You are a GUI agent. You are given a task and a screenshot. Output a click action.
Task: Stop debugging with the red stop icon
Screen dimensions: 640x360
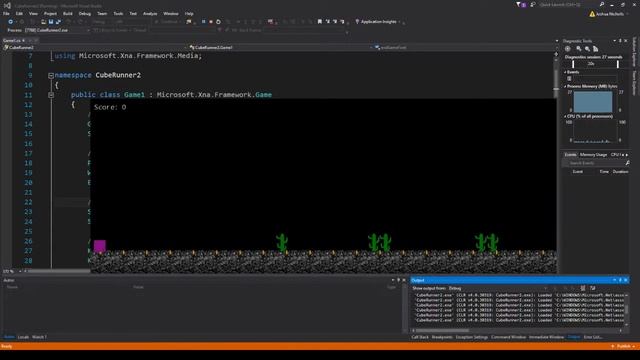(211, 22)
